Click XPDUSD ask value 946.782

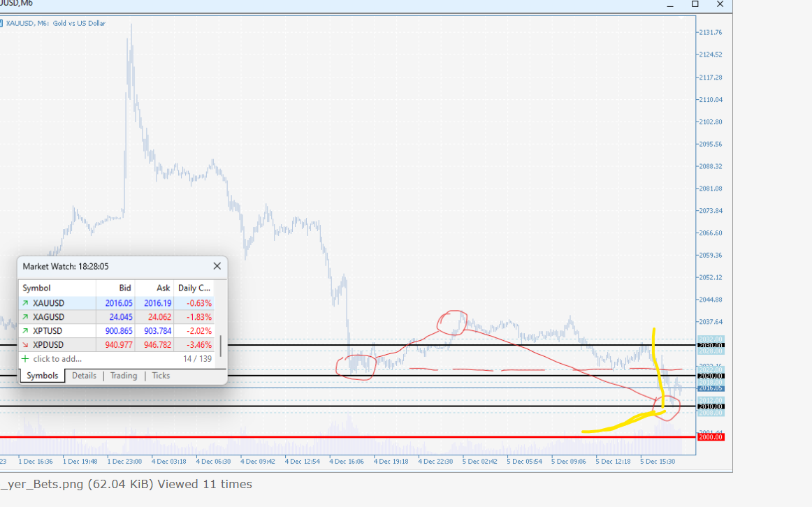(157, 344)
